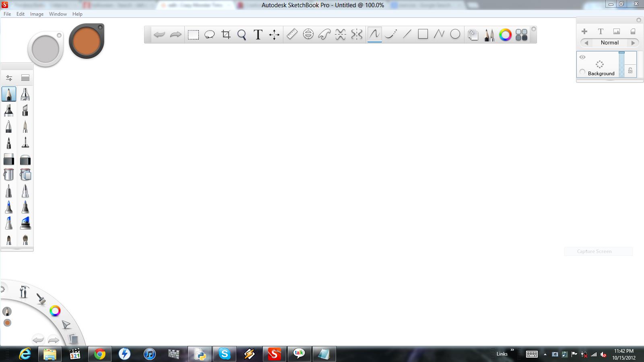This screenshot has height=362, width=644.
Task: Hide the Background layer eye icon
Action: coord(582,57)
